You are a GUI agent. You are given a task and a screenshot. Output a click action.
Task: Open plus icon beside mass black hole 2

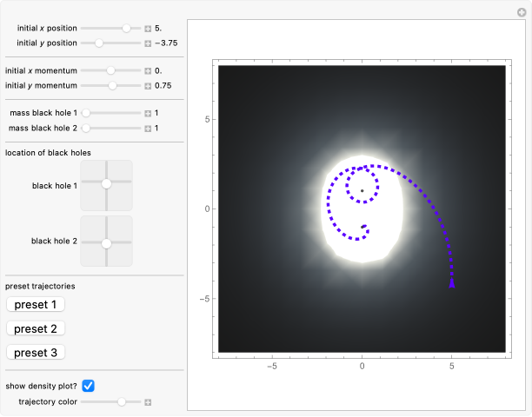pos(148,128)
